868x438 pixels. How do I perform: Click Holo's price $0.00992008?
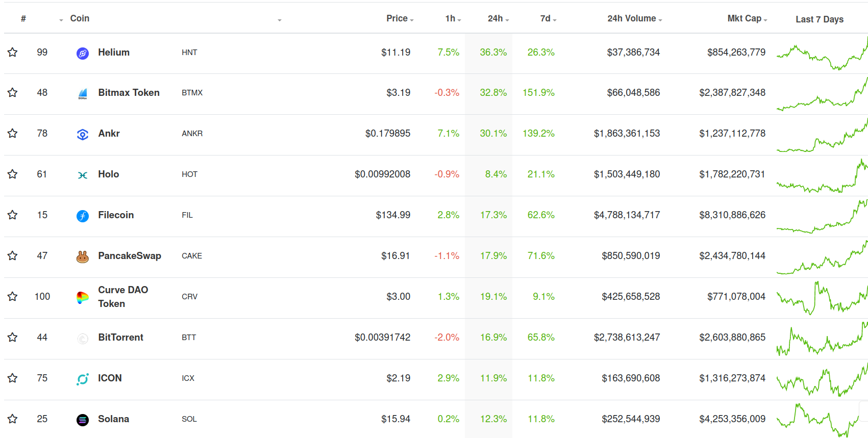coord(383,174)
